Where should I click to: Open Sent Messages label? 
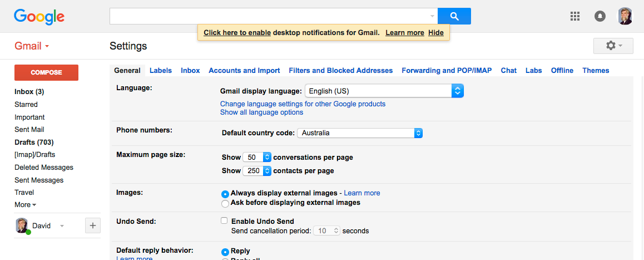point(39,180)
